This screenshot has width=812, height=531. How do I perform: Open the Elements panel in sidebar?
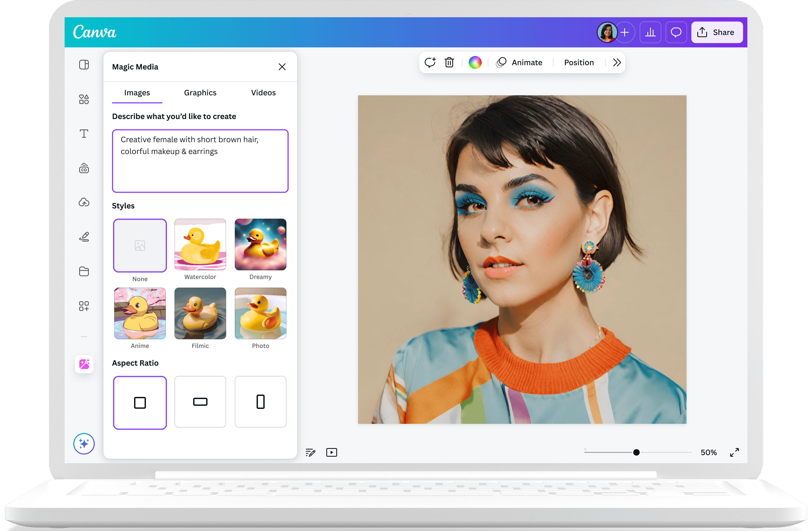(x=84, y=99)
